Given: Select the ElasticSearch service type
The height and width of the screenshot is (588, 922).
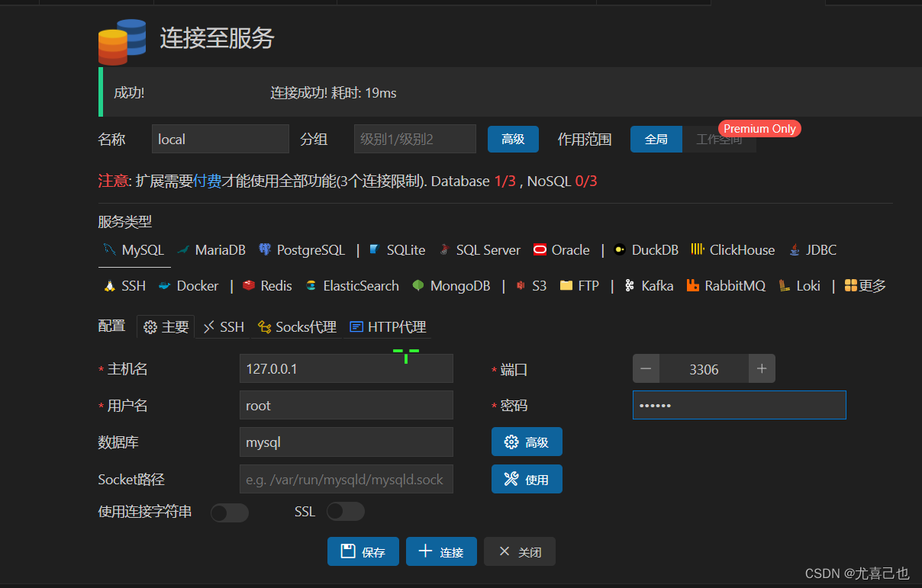Looking at the screenshot, I should click(352, 286).
